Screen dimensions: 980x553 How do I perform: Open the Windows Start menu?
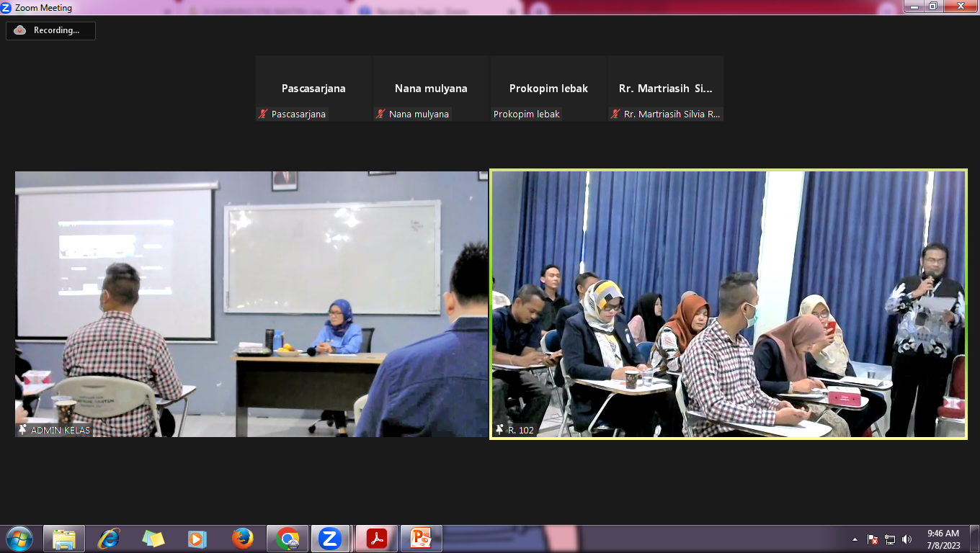pos(19,539)
